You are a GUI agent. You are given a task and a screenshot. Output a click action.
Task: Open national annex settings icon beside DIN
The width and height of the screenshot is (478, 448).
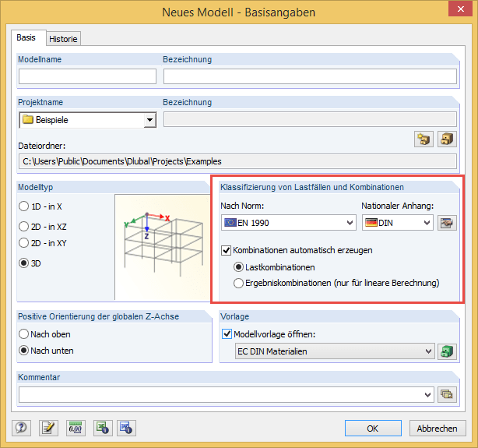point(447,223)
